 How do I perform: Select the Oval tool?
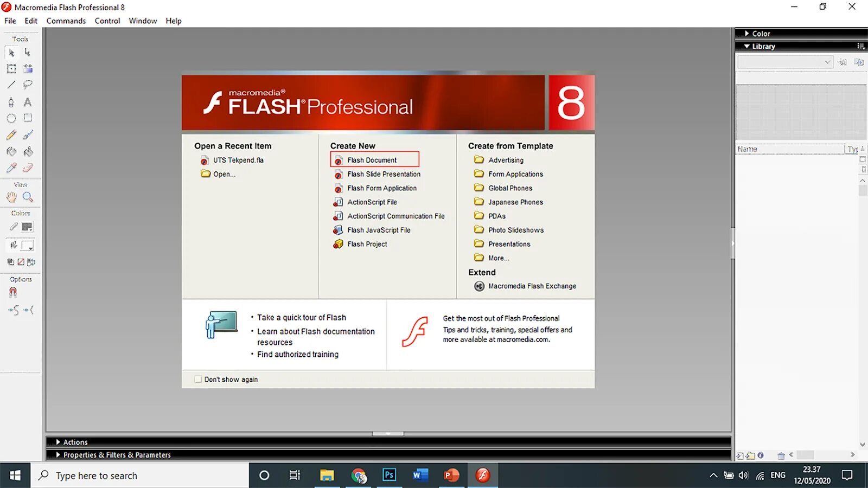click(x=11, y=118)
